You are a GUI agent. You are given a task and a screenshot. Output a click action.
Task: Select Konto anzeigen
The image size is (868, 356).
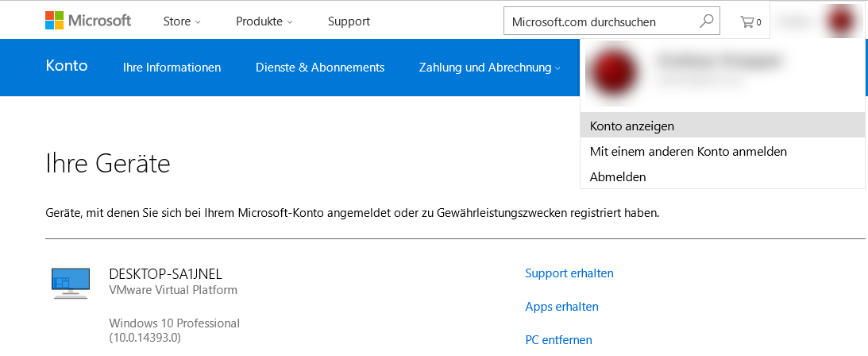pos(632,126)
